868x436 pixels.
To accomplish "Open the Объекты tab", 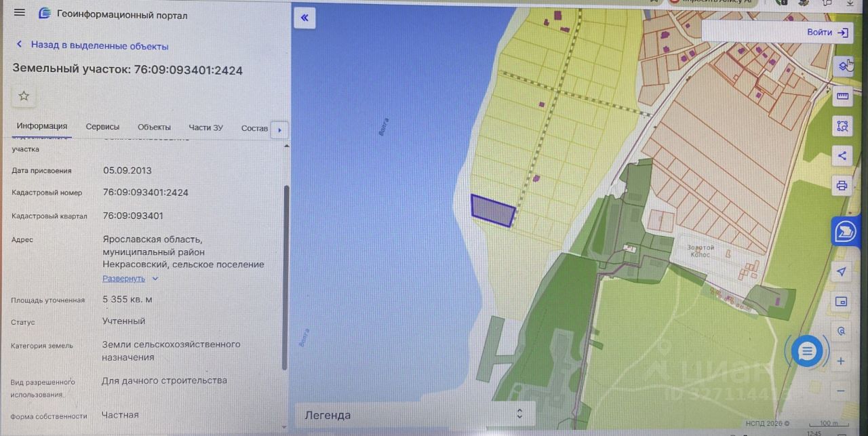I will pos(154,127).
